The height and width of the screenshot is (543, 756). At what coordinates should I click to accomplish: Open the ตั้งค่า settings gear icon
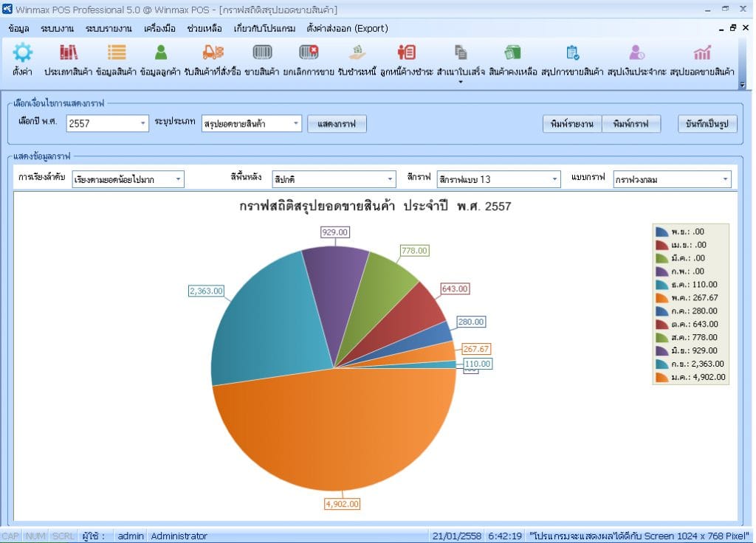pos(23,53)
